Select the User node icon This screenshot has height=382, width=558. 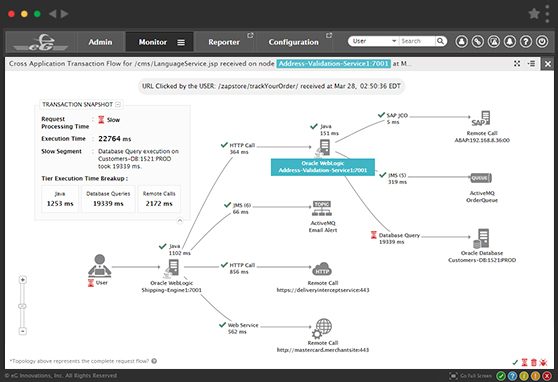point(100,265)
